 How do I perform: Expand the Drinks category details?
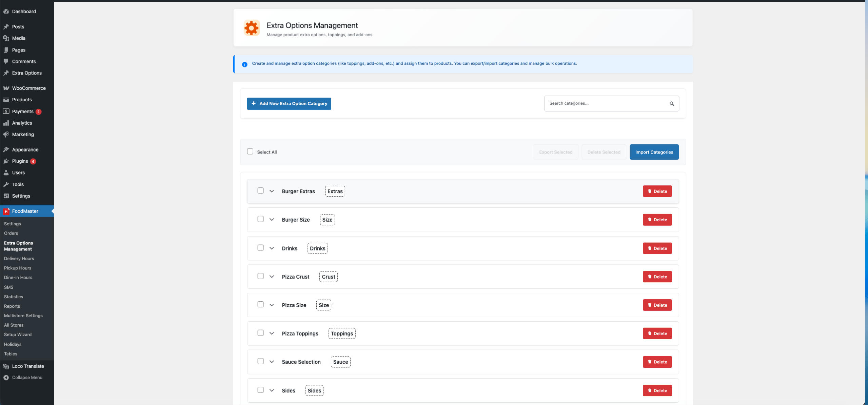[x=271, y=248]
